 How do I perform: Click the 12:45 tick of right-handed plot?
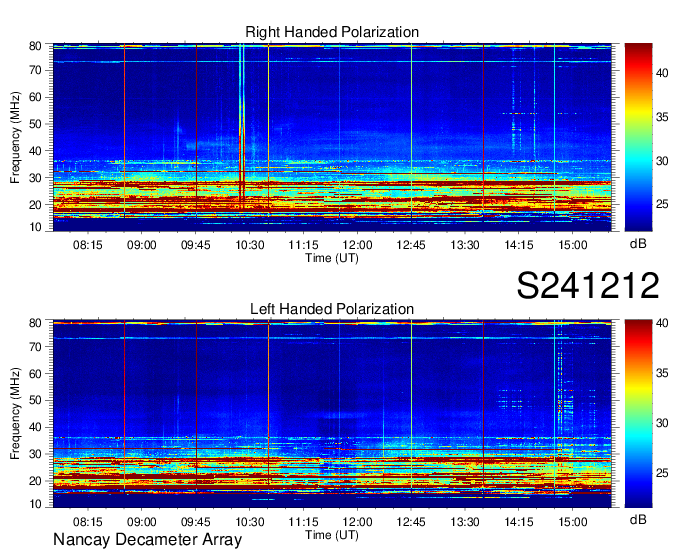411,245
